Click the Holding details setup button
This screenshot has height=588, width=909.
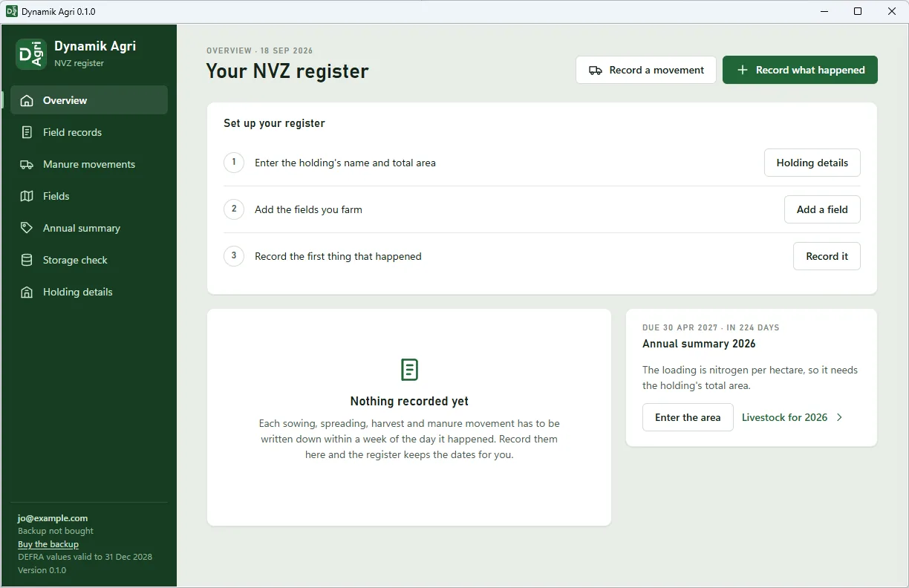(x=812, y=163)
